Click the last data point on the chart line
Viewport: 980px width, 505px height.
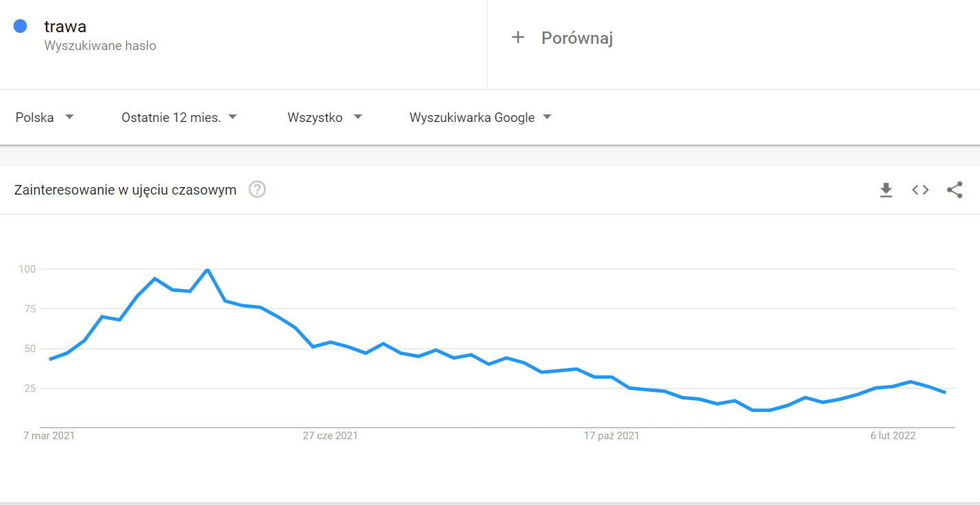point(945,393)
